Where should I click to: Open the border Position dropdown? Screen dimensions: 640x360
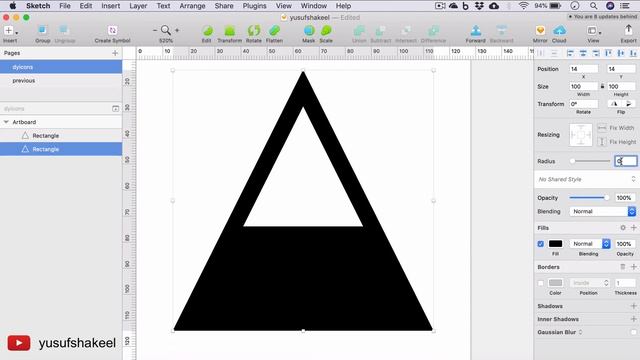click(x=590, y=283)
